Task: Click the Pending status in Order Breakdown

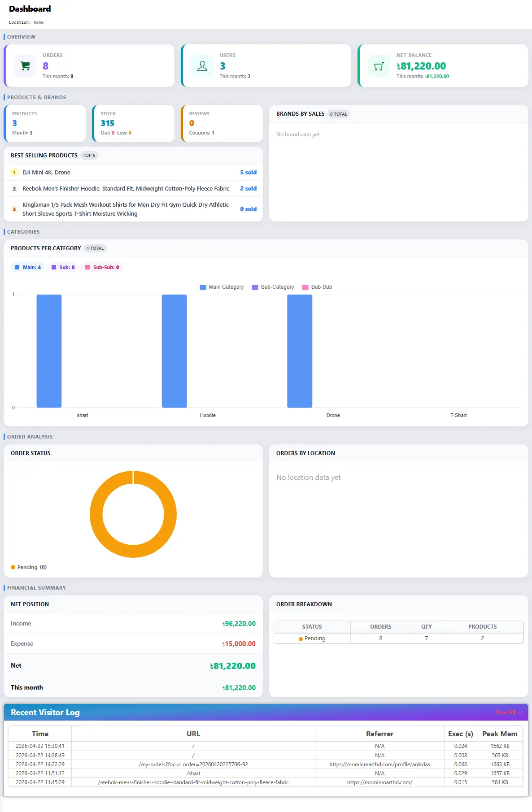Action: tap(312, 638)
